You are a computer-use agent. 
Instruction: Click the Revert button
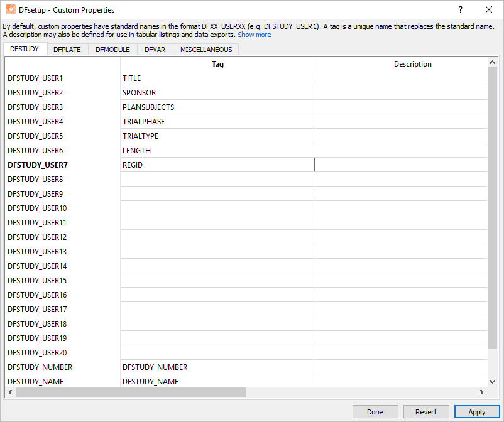point(426,412)
